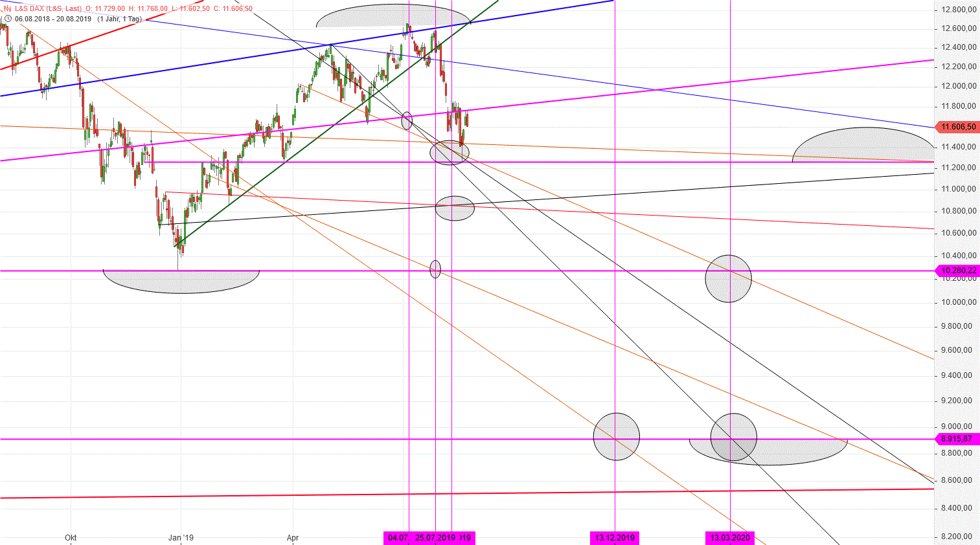Click the current price tag 11.606,50
Viewport: 980px width, 545px height.
(958, 127)
